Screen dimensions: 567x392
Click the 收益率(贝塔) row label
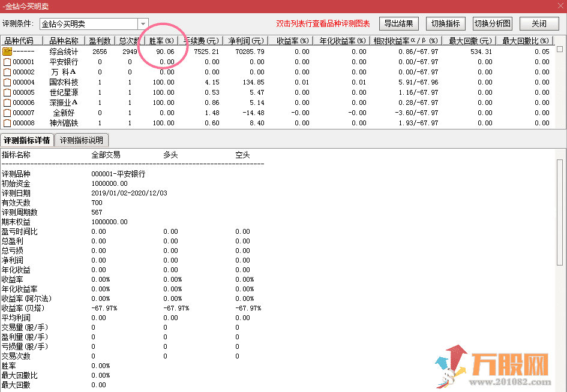[x=23, y=308]
